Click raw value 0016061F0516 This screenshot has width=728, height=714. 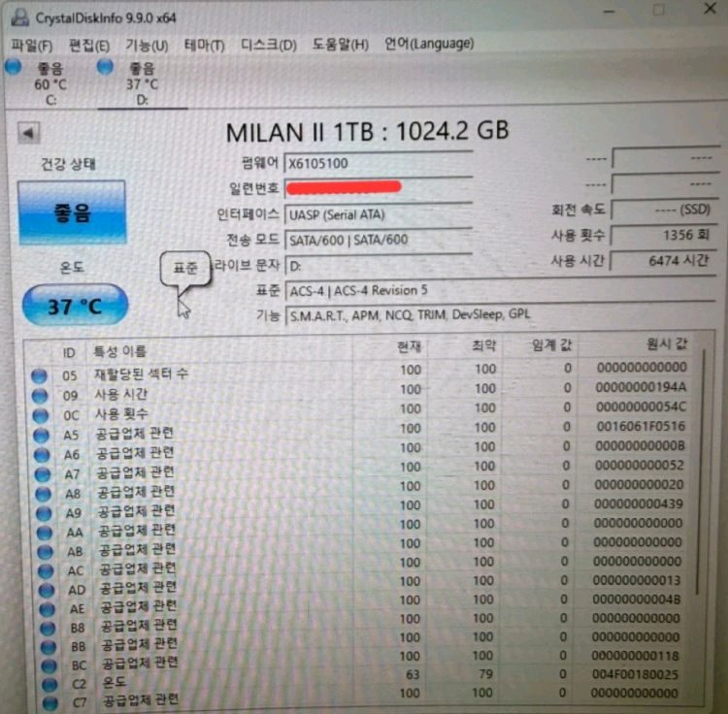[x=641, y=426]
